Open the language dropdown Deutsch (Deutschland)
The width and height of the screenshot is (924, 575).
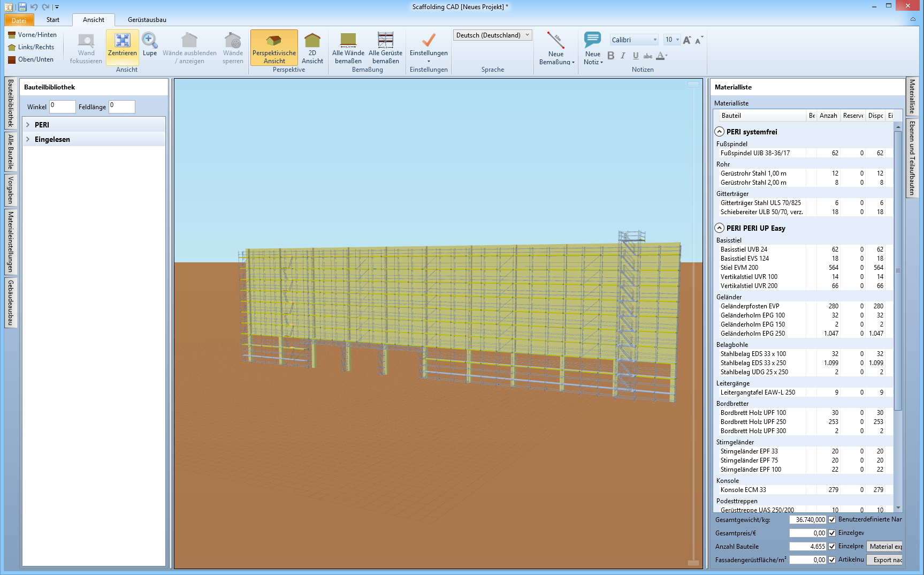pos(493,35)
